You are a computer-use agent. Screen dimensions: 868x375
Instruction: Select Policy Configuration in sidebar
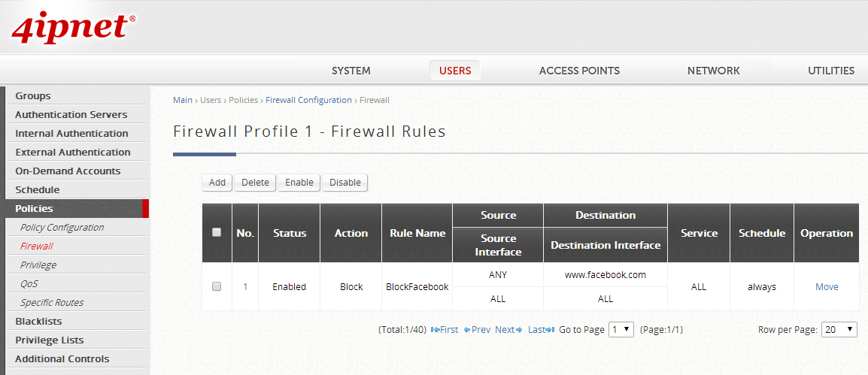(x=62, y=227)
